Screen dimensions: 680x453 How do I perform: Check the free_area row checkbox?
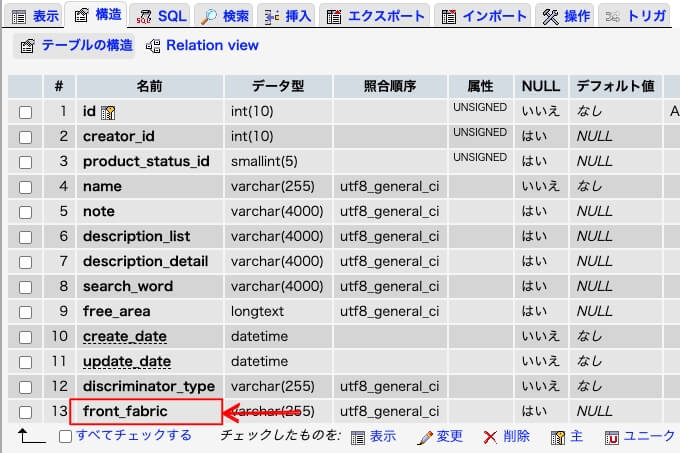pos(26,312)
